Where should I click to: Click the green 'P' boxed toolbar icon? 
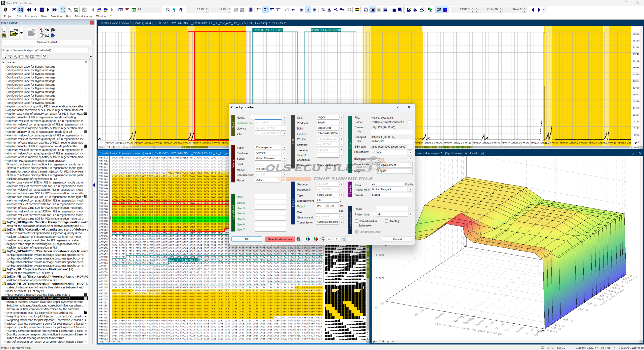click(134, 10)
